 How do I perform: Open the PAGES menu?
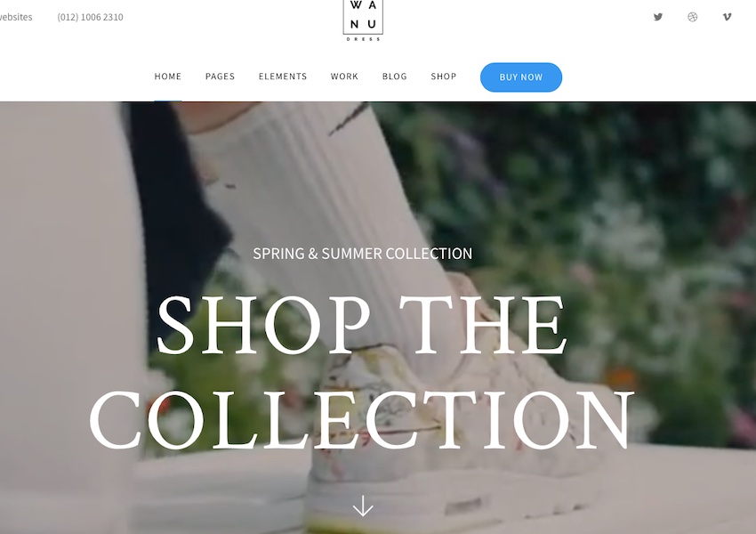[220, 77]
